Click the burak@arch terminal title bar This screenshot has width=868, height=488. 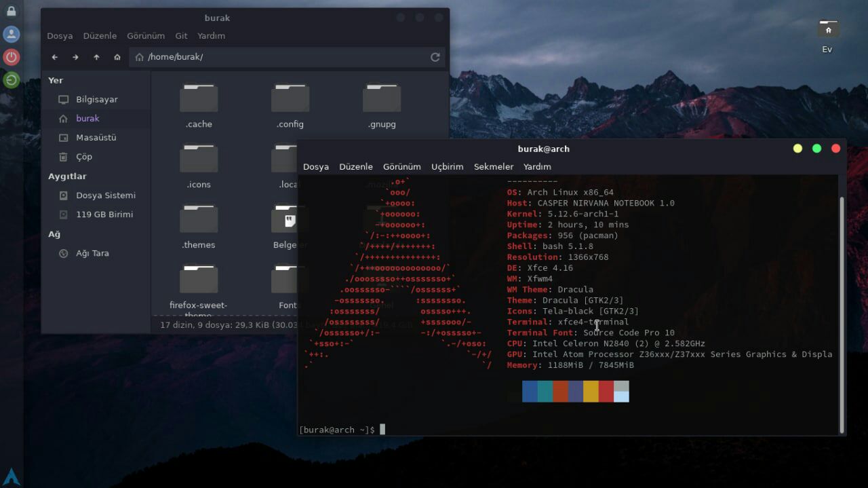(x=543, y=149)
